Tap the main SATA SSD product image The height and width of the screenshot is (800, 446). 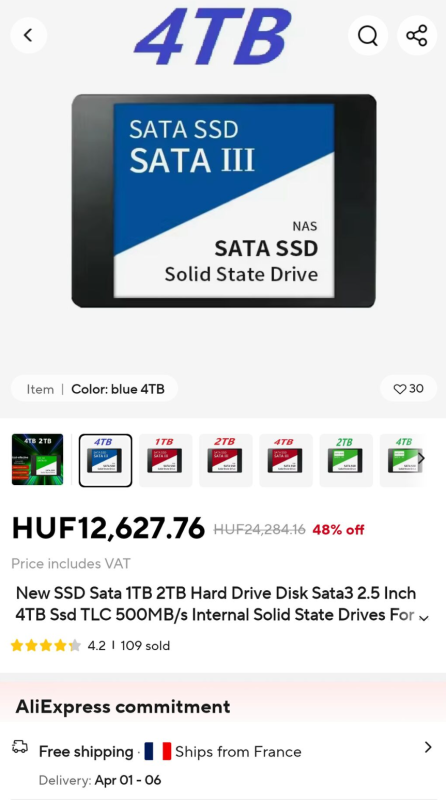point(224,201)
